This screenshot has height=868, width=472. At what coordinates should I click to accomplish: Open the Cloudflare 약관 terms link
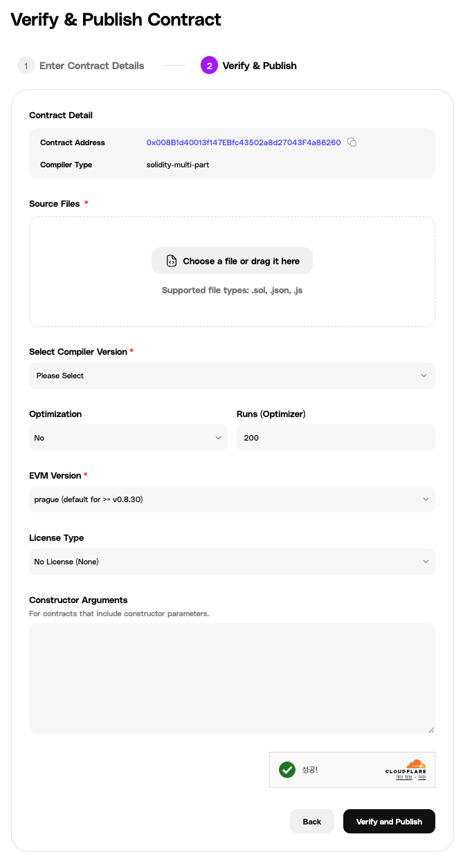coord(422,778)
